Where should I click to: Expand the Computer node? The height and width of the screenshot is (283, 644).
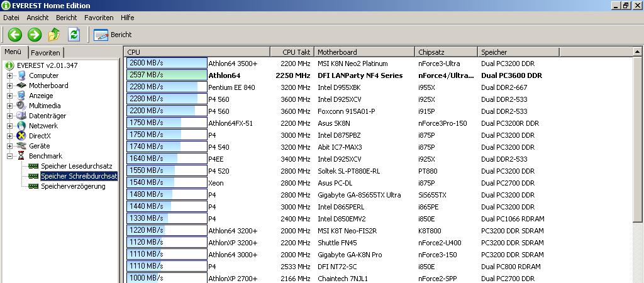[x=9, y=75]
